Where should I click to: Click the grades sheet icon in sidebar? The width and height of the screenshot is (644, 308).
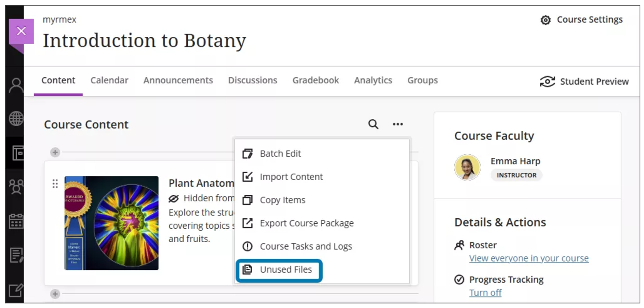tap(16, 255)
